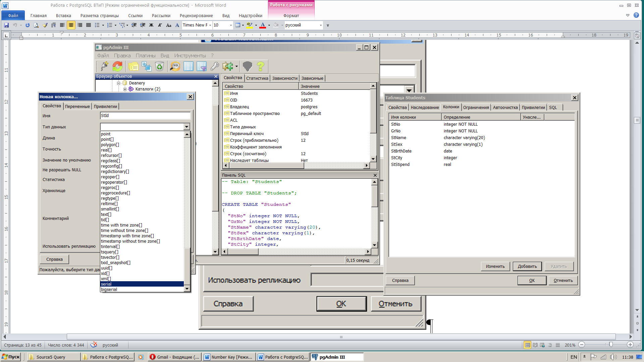
Task: Open the Insert Table icon in Word toolbar
Action: 238,25
